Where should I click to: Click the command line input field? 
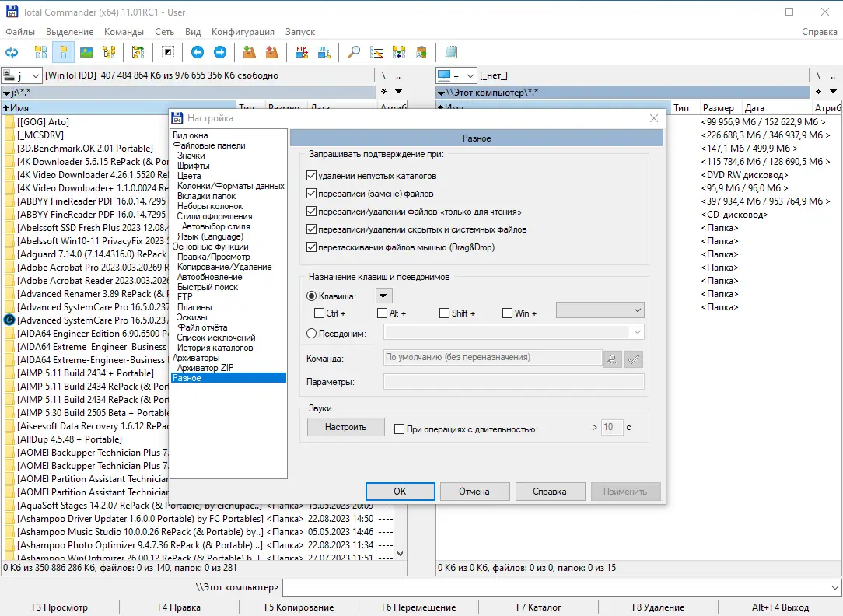pyautogui.click(x=556, y=587)
